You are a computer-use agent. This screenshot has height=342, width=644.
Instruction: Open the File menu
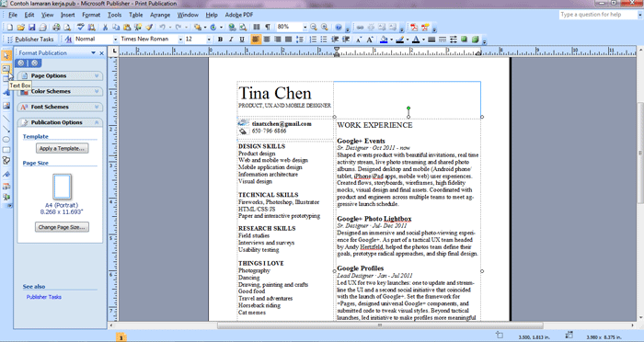click(13, 15)
